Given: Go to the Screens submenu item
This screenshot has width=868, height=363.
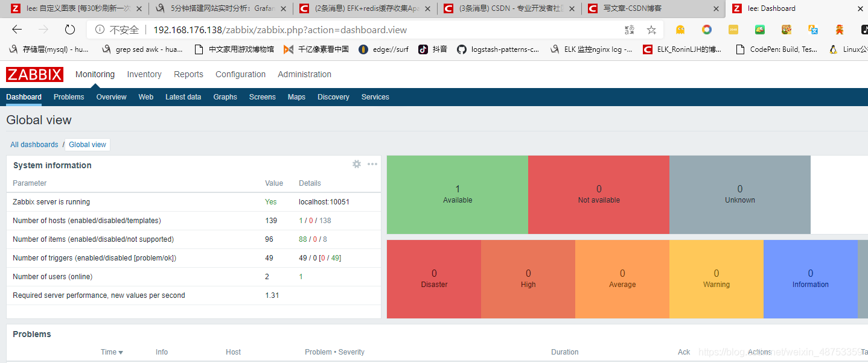Looking at the screenshot, I should 262,97.
